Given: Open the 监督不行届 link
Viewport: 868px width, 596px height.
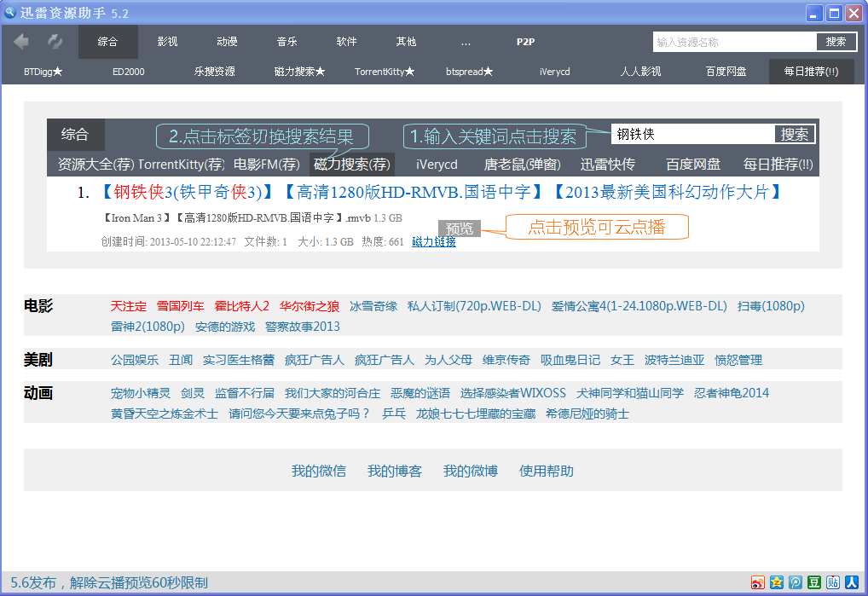Looking at the screenshot, I should [245, 393].
